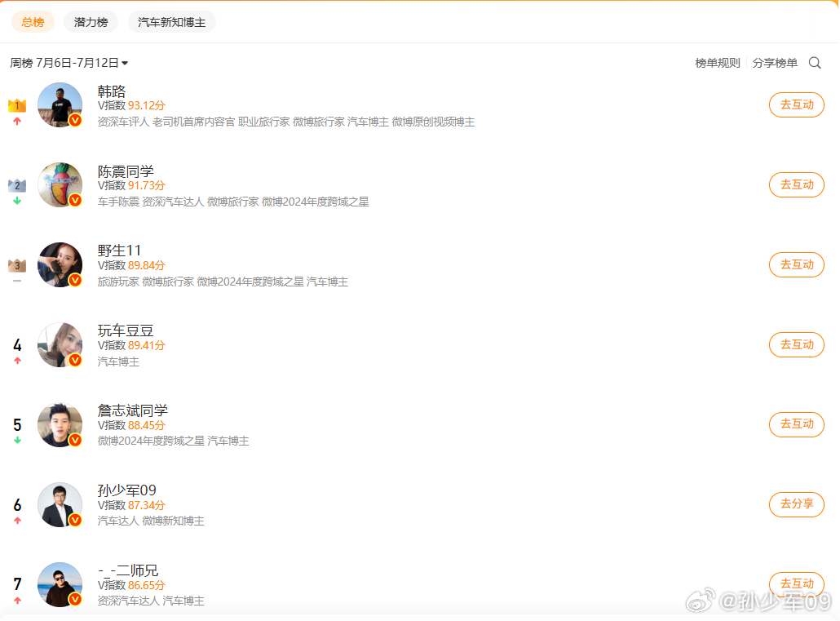This screenshot has width=840, height=621.
Task: Click the V指数 89.41分 score
Action: pos(131,345)
